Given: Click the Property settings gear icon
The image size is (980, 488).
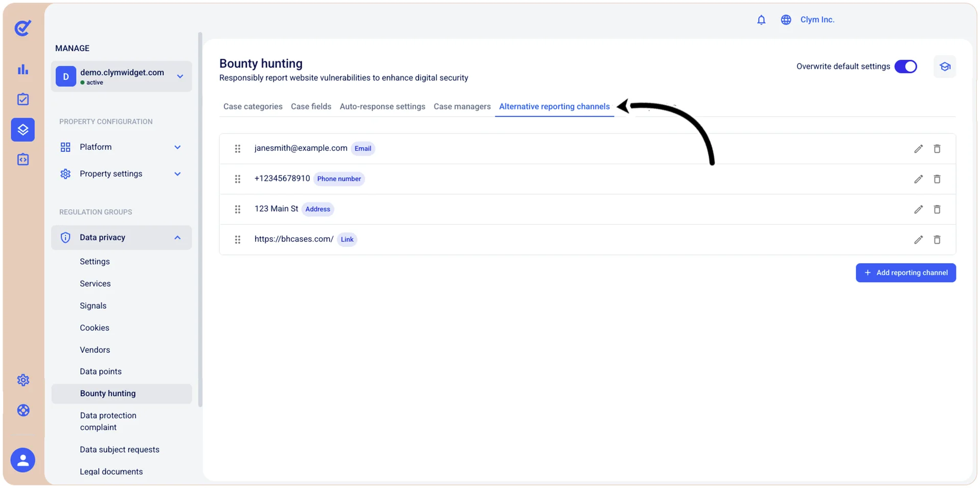Looking at the screenshot, I should click(x=65, y=174).
